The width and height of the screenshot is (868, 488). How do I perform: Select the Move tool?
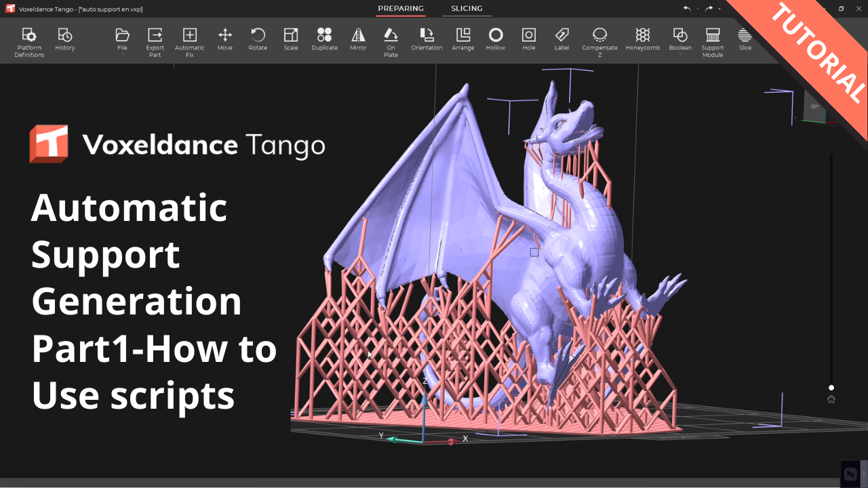tap(225, 39)
